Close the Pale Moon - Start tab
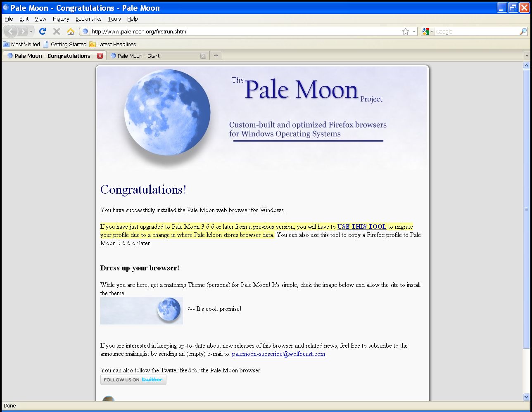 click(203, 56)
